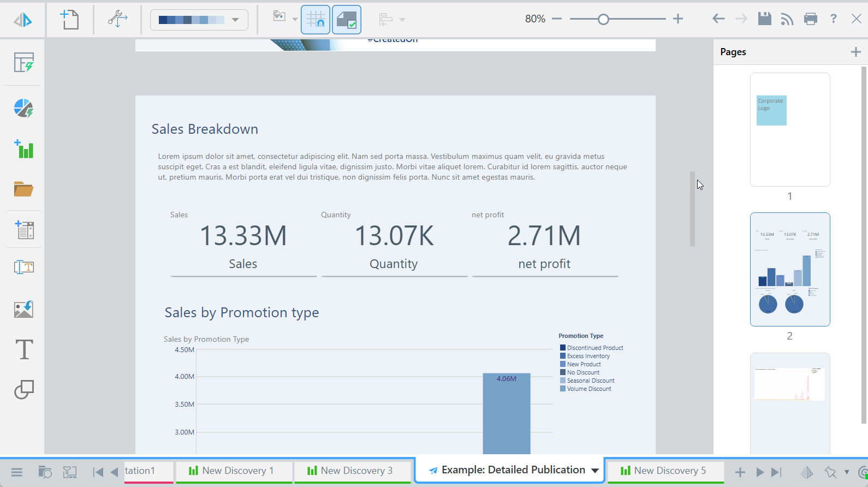Click Volume Discount legend swatch
This screenshot has width=868, height=487.
click(563, 388)
